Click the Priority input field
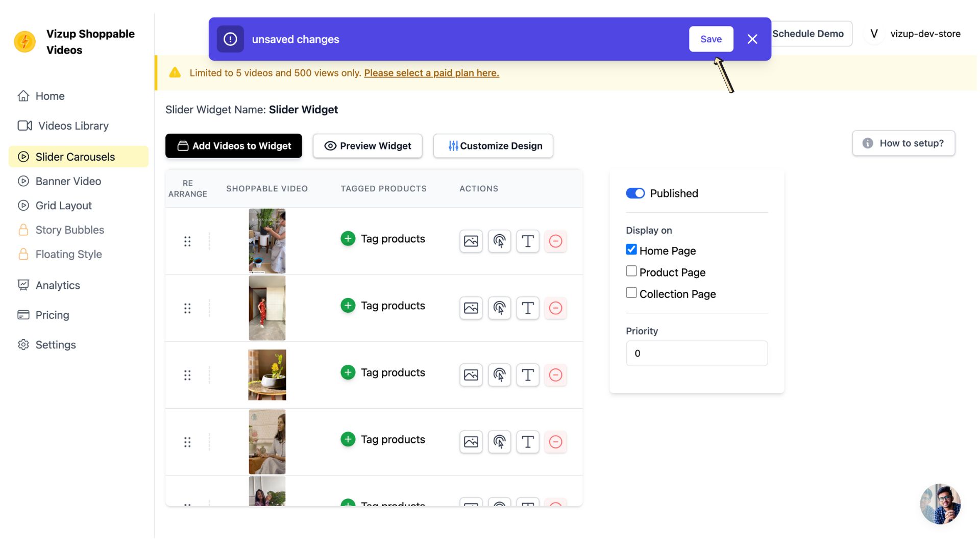 (x=696, y=354)
